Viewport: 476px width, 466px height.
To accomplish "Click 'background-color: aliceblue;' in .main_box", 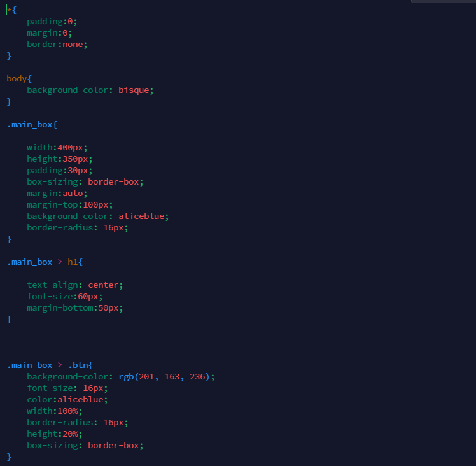I will click(x=98, y=216).
